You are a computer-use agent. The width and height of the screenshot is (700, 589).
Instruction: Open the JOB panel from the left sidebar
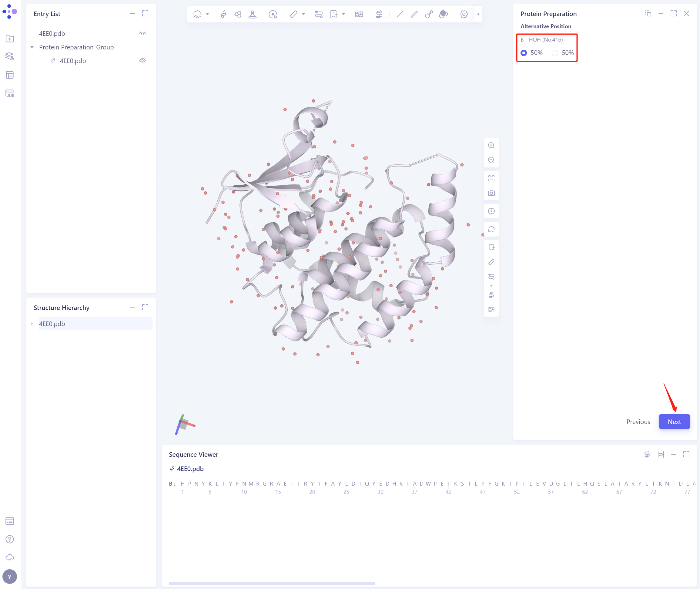(x=10, y=94)
